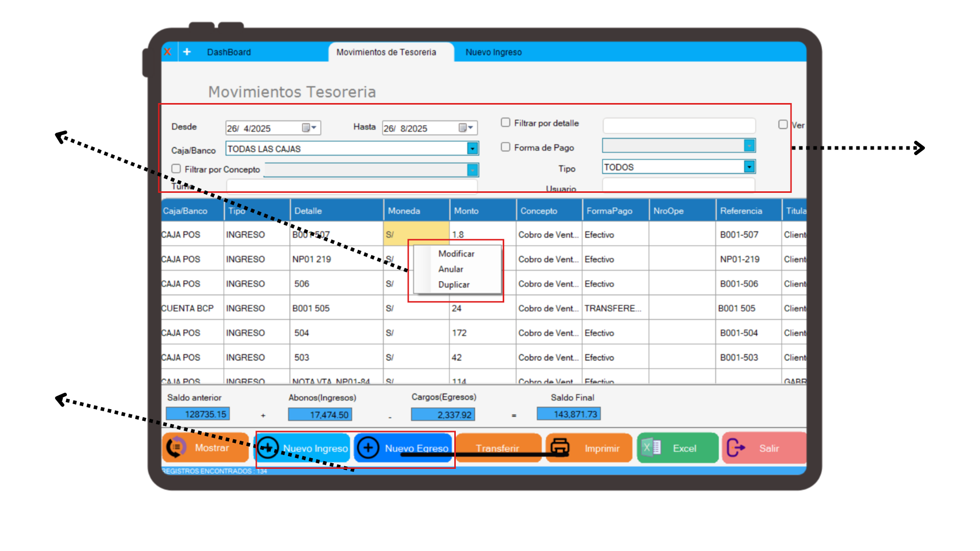Viewport: 980px width, 551px height.
Task: Tick the Forma de Pago checkbox
Action: [x=505, y=147]
